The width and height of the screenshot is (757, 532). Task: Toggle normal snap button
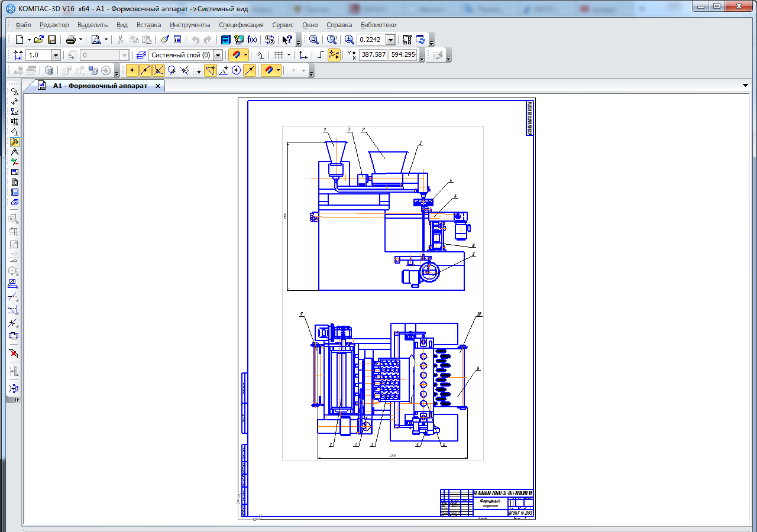click(185, 70)
